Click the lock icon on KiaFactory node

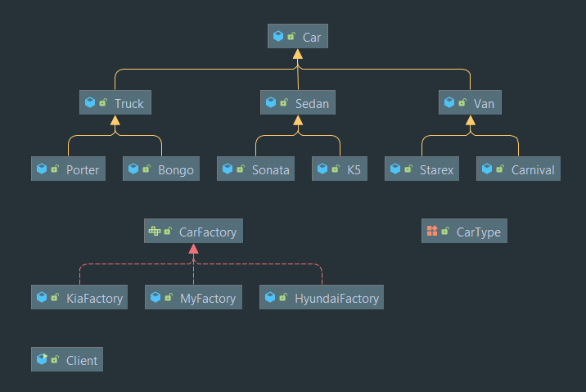tap(55, 297)
